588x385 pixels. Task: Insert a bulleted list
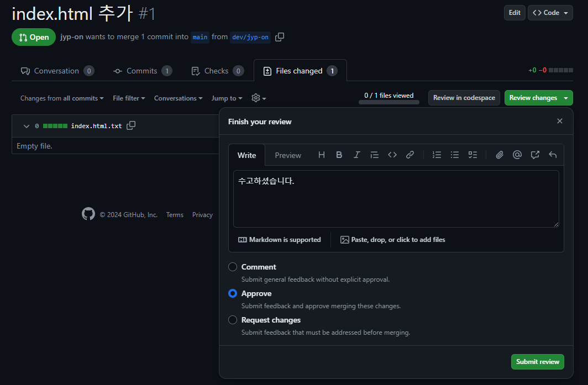tap(454, 155)
